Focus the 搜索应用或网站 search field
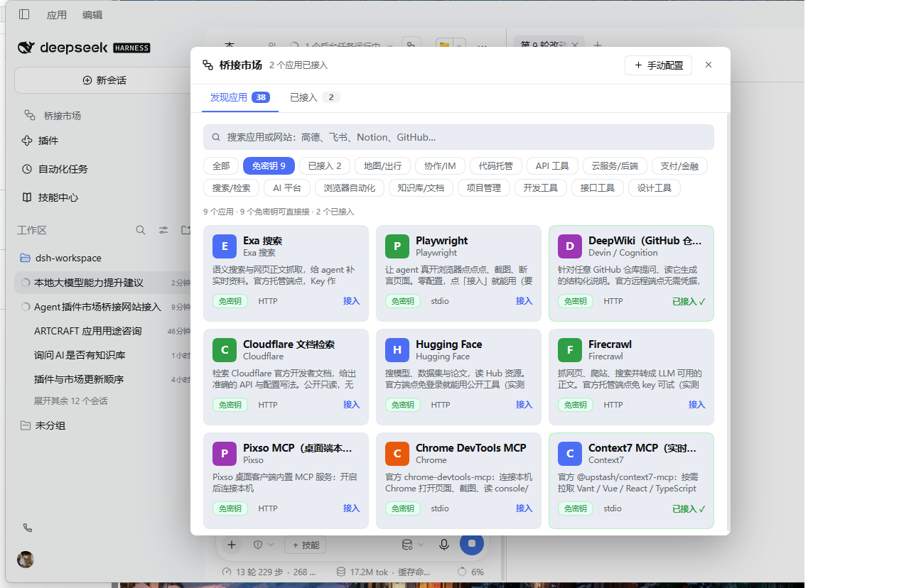921x588 pixels. click(458, 137)
